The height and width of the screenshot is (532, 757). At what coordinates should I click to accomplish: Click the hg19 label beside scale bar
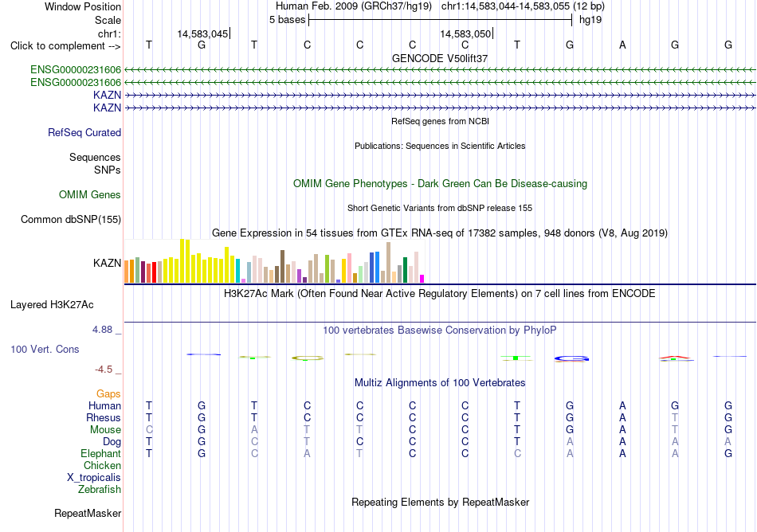590,20
